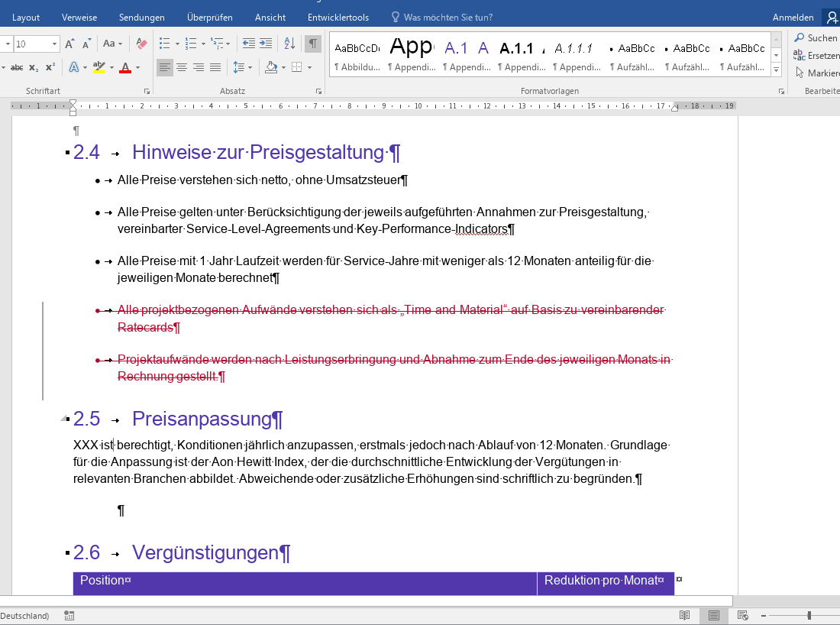
Task: Toggle superscript formatting
Action: 50,67
